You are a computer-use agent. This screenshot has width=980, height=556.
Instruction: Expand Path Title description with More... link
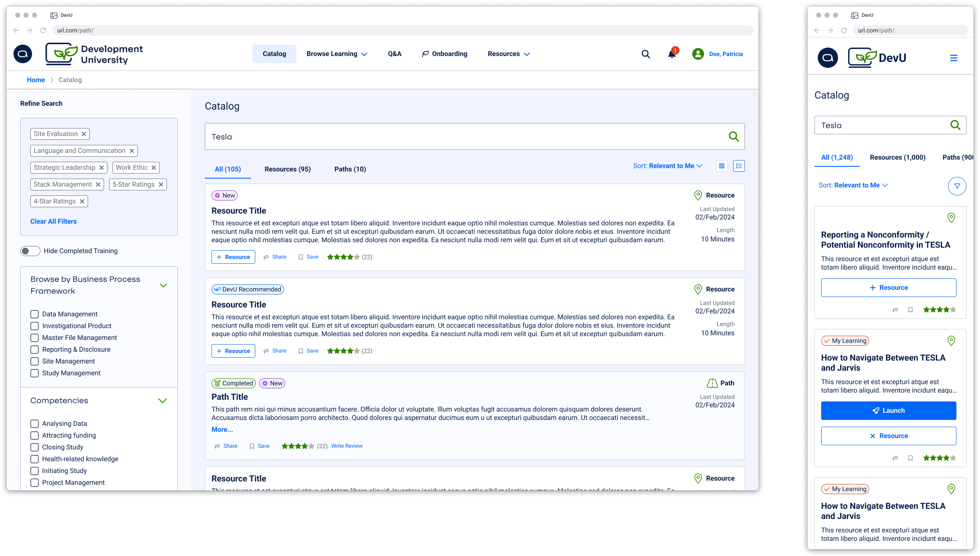[222, 430]
